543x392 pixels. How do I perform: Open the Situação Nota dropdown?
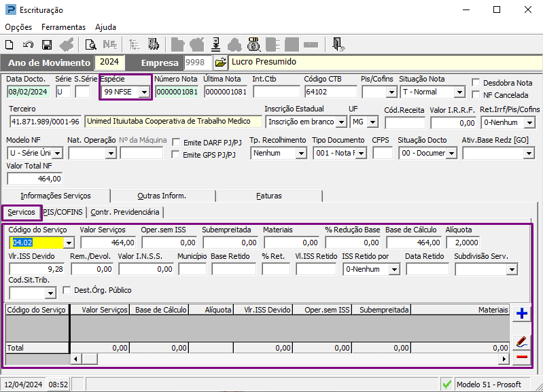pyautogui.click(x=459, y=92)
